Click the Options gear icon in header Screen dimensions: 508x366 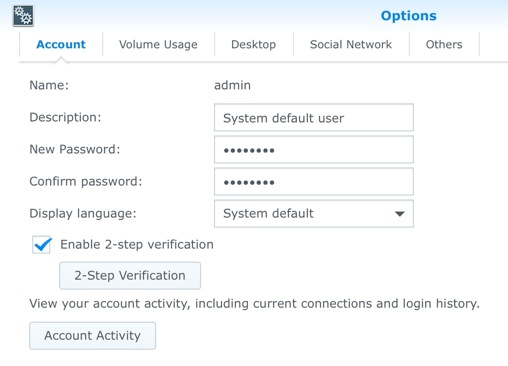click(23, 16)
